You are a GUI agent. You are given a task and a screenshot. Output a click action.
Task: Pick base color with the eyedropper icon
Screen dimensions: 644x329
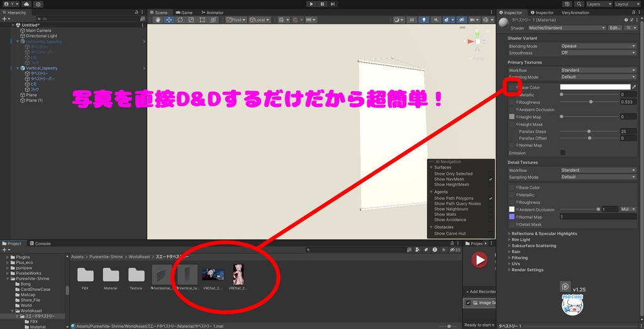(x=634, y=87)
